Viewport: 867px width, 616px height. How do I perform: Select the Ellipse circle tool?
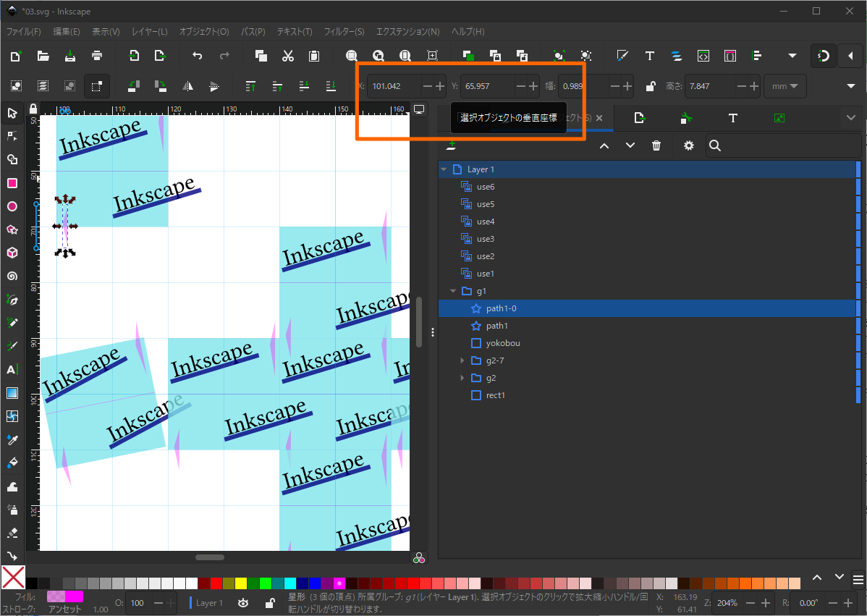point(12,206)
